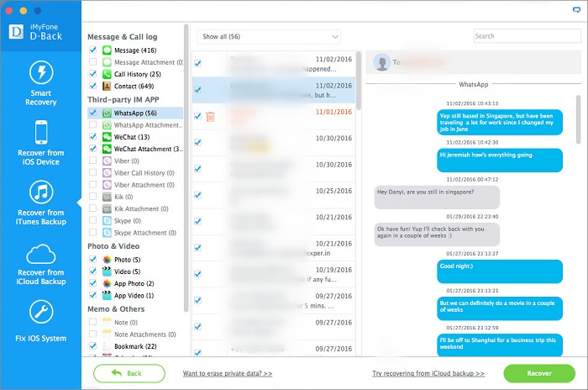588x390 pixels.
Task: Click the chat preview pane scrollbar
Action: (578, 119)
